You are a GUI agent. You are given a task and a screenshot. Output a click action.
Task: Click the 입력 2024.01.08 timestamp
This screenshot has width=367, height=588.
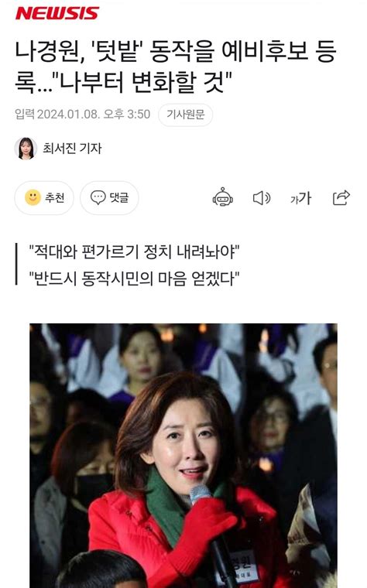click(x=83, y=114)
